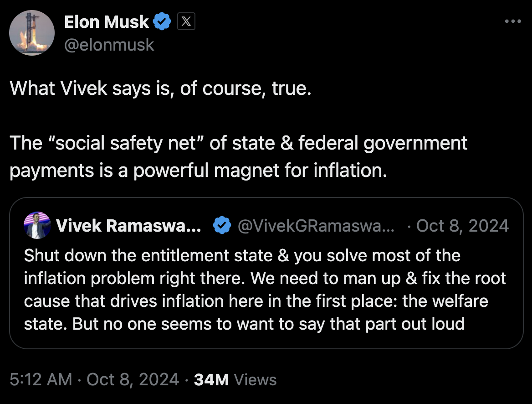The image size is (532, 404).
Task: Click the @elonmusk handle
Action: [109, 45]
